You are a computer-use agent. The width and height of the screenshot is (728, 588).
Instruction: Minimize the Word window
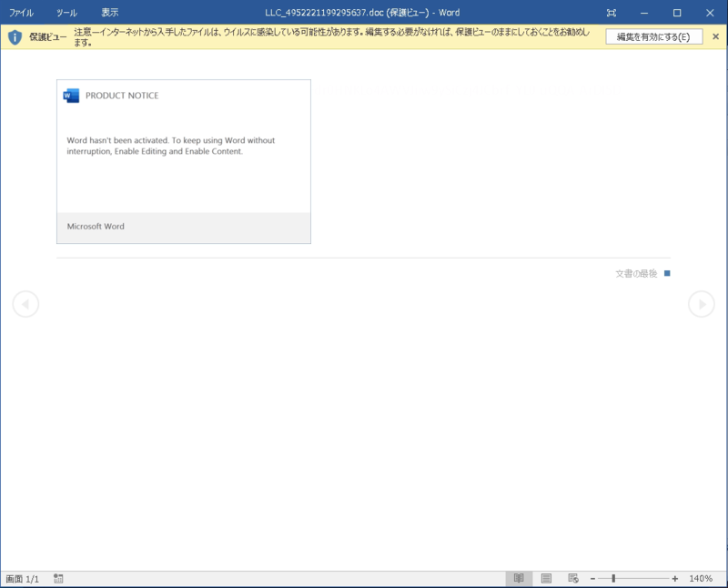tap(644, 13)
